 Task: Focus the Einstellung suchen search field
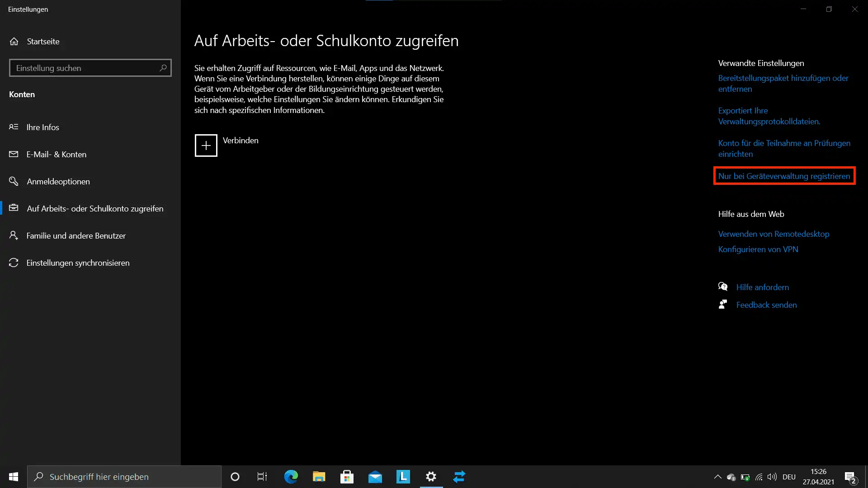[90, 68]
